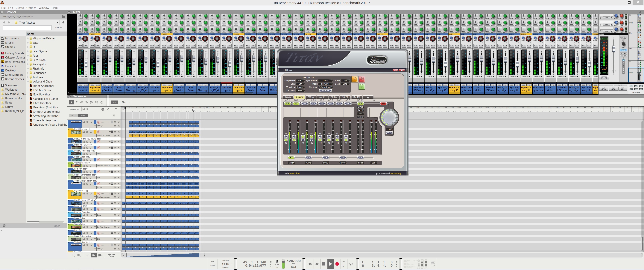Screen dimensions: 644x270
Task: Open the green help question mark in Titan
Action: (x=362, y=86)
